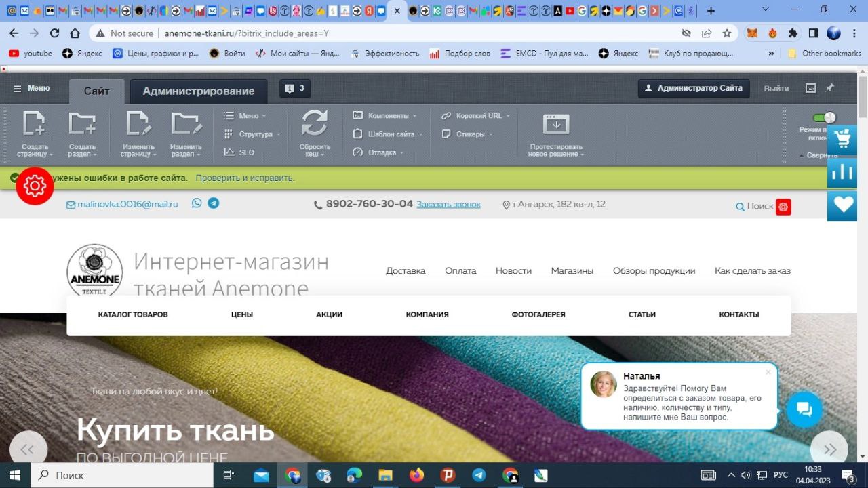
Task: Open the blue live chat bubble
Action: 804,409
